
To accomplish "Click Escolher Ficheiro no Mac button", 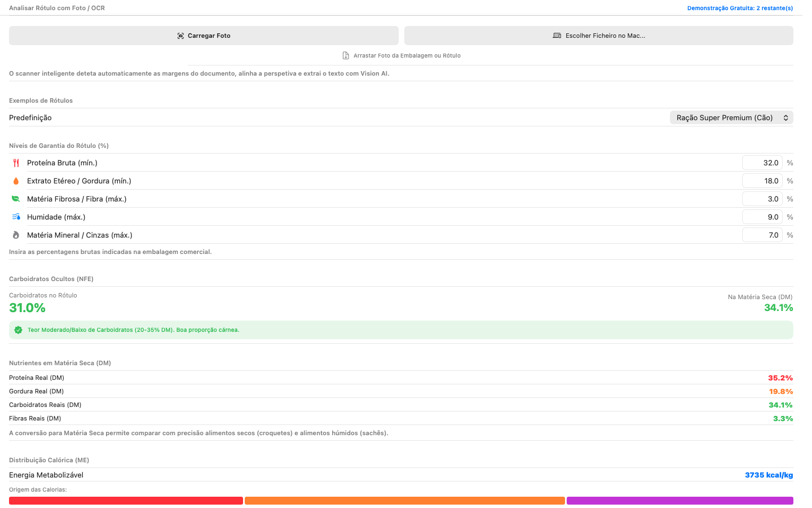I will [599, 36].
